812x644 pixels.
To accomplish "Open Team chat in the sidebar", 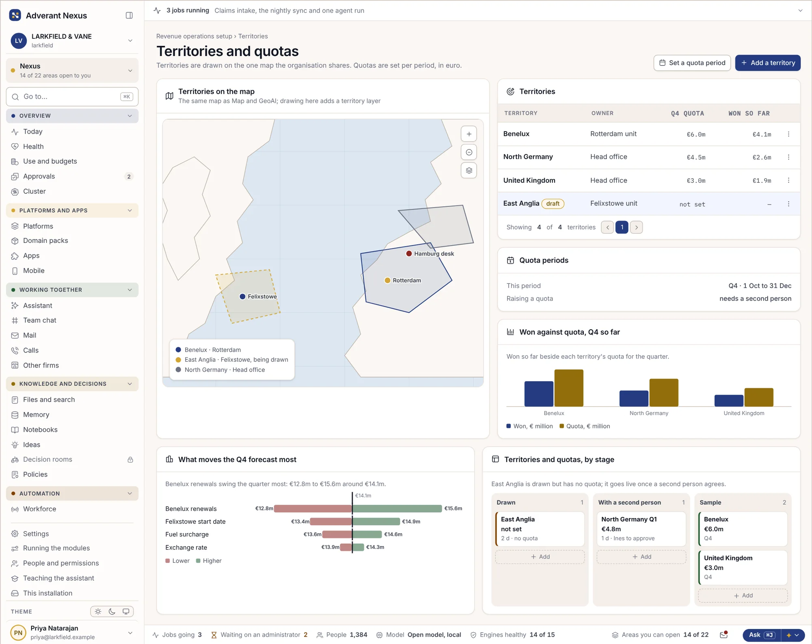I will tap(72, 320).
